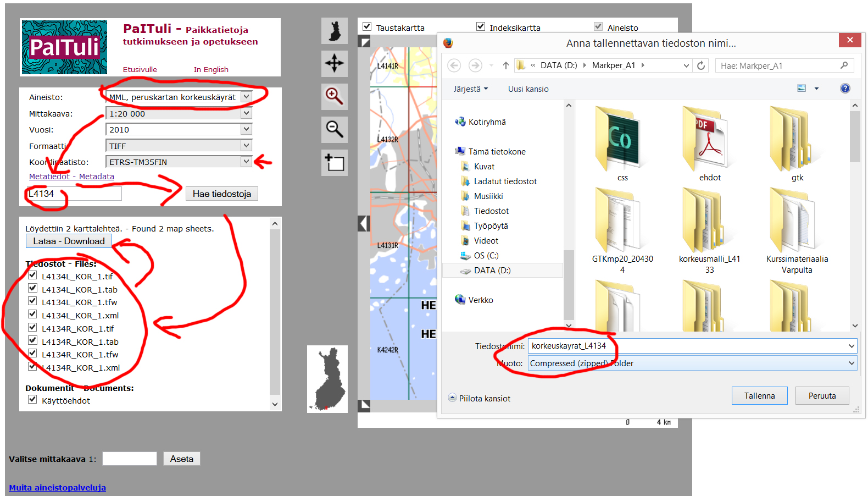Click DATA (D:) in address breadcrumb
The image size is (868, 496).
tap(559, 65)
